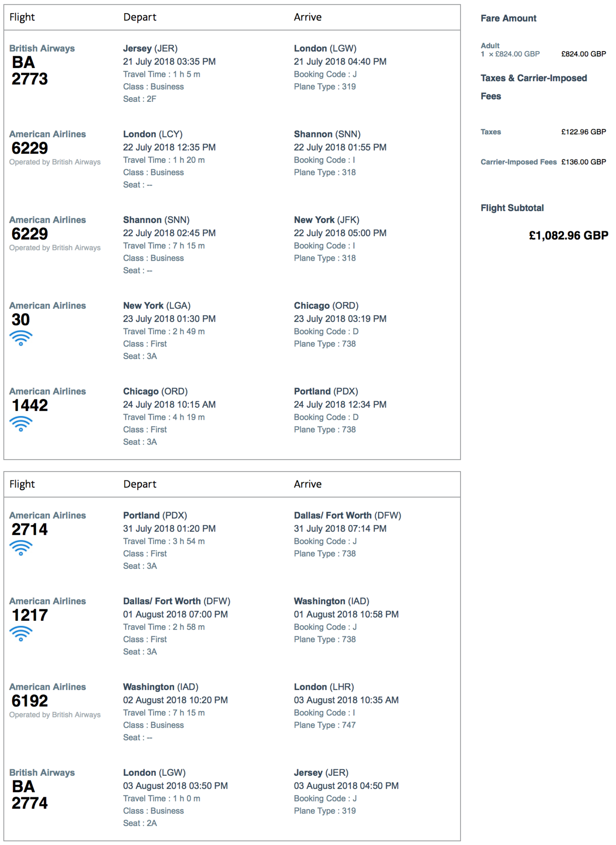The width and height of the screenshot is (616, 845).
Task: Click flight number 6229 departing Shannon SNN
Action: (30, 234)
